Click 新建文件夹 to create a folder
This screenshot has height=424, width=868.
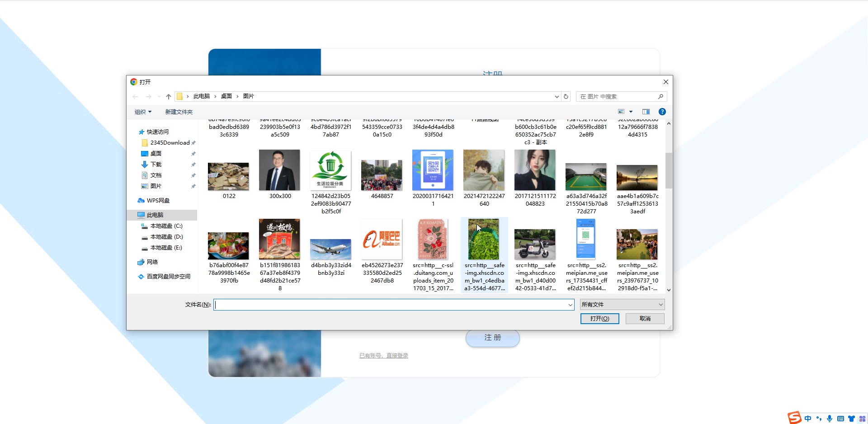(x=179, y=112)
